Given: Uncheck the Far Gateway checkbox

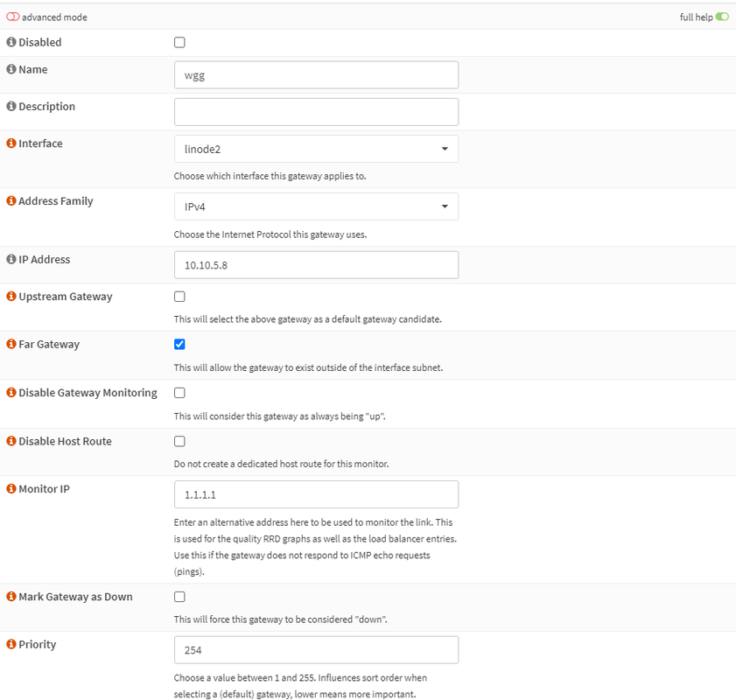Looking at the screenshot, I should (179, 345).
